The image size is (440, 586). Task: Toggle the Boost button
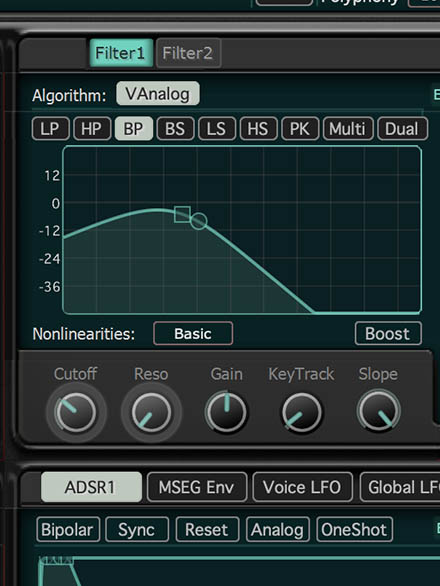[x=388, y=333]
